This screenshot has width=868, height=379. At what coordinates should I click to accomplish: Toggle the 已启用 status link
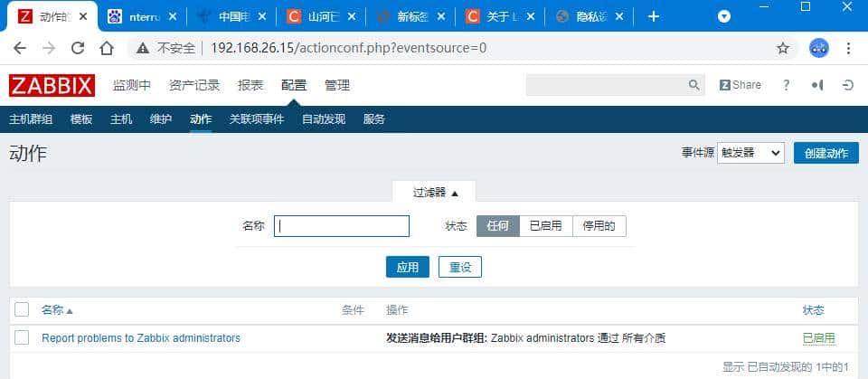pos(819,338)
